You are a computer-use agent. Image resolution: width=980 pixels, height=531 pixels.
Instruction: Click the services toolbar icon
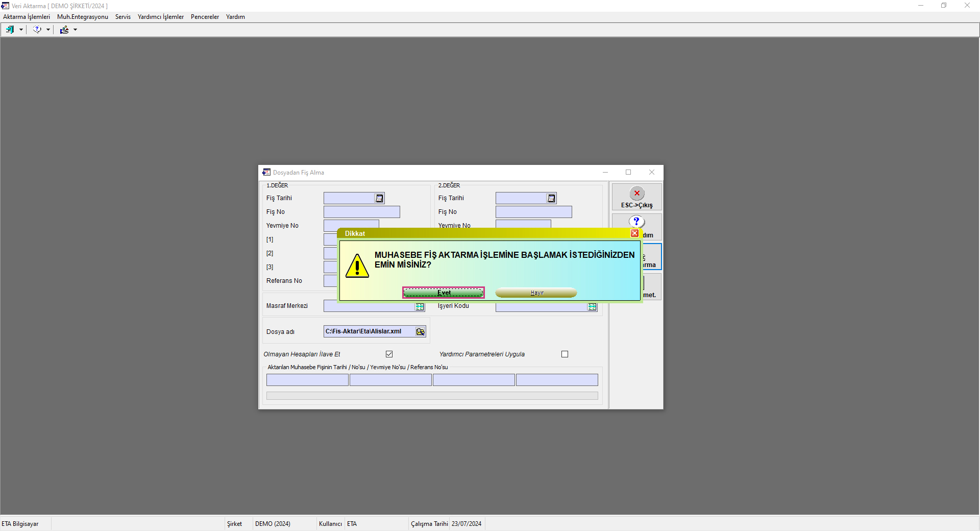pyautogui.click(x=64, y=30)
